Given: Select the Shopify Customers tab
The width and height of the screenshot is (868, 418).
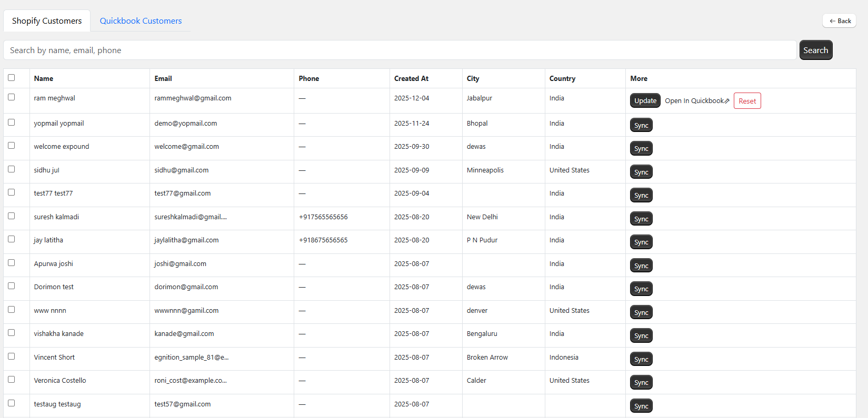Looking at the screenshot, I should tap(47, 21).
